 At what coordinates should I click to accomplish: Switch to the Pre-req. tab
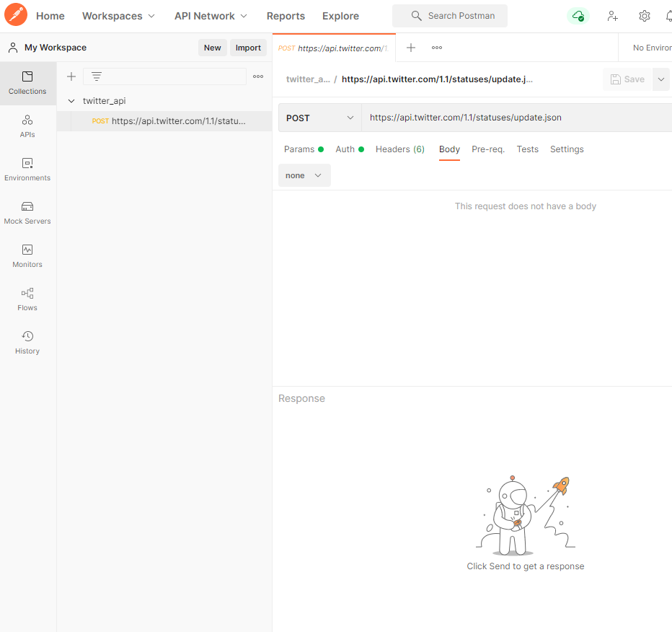[x=488, y=149]
